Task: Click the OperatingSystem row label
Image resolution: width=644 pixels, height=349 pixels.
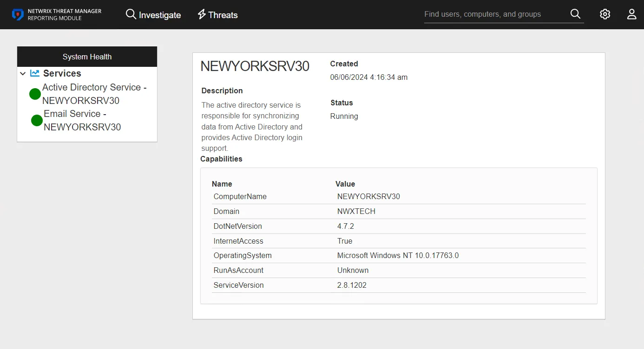Action: 243,255
